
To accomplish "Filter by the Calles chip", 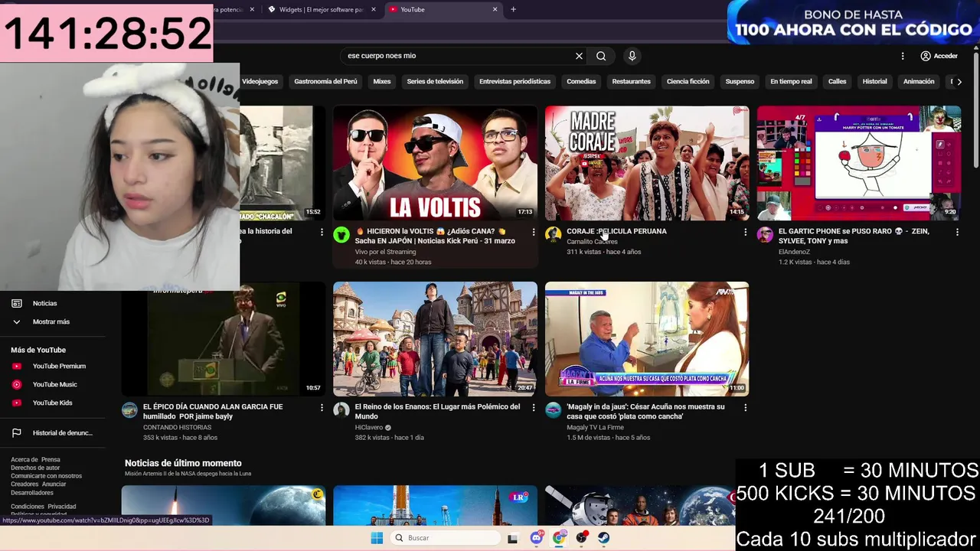I will pyautogui.click(x=837, y=81).
